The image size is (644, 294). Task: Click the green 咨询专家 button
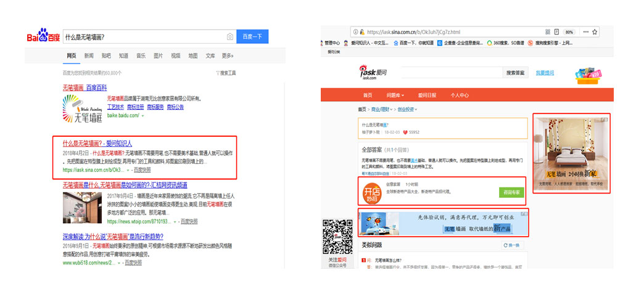(x=511, y=192)
